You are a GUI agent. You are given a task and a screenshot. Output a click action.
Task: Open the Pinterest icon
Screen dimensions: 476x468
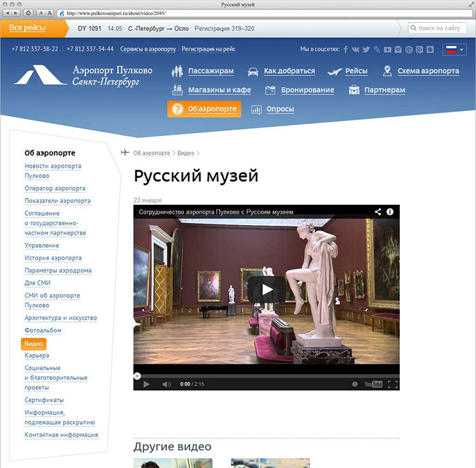[x=409, y=49]
